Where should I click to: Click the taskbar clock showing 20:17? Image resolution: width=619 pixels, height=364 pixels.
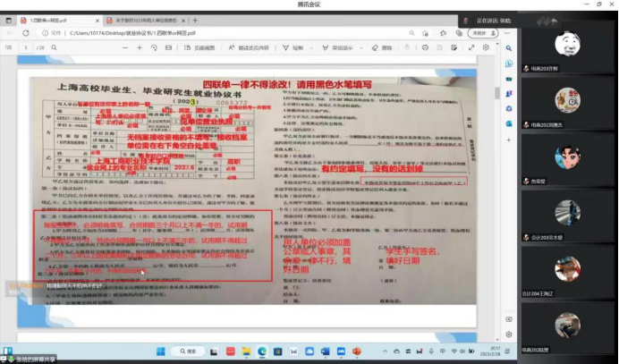(x=489, y=351)
